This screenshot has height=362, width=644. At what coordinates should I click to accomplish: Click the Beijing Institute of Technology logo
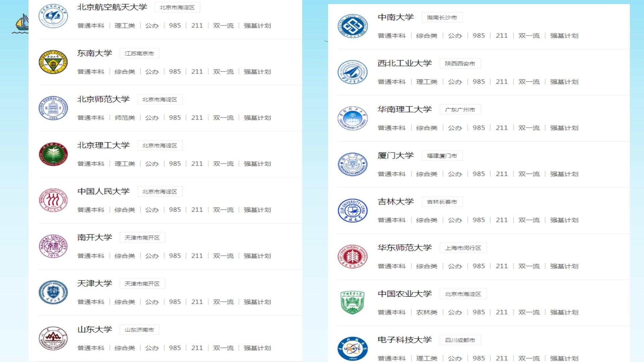(x=53, y=154)
